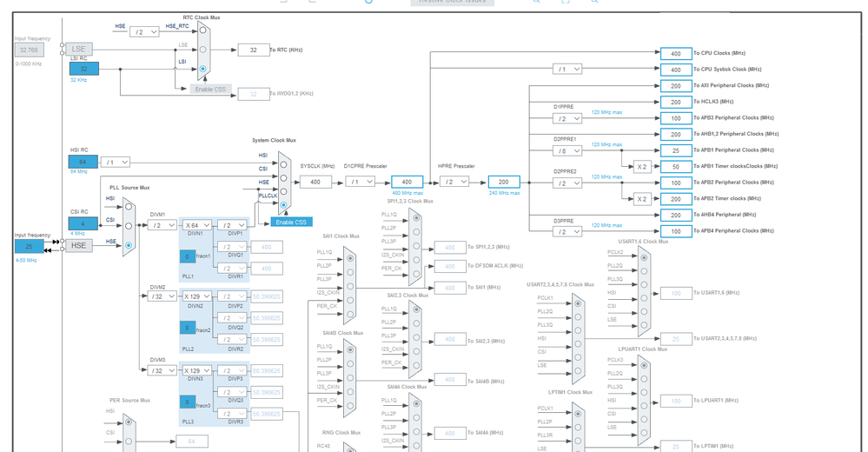Click the To CPU Clocks 400 field

pos(676,54)
